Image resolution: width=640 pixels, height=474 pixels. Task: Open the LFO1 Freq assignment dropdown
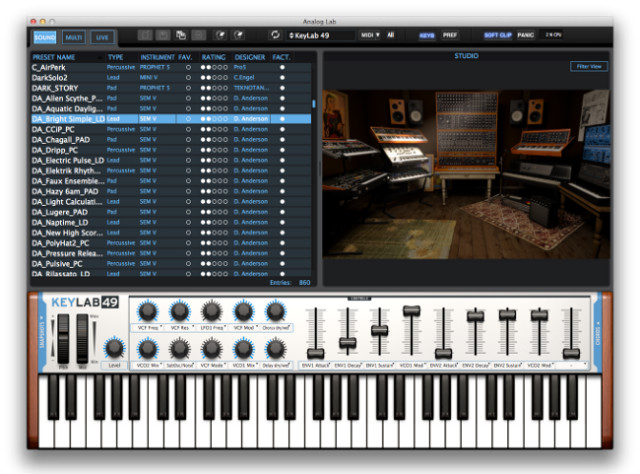(211, 327)
